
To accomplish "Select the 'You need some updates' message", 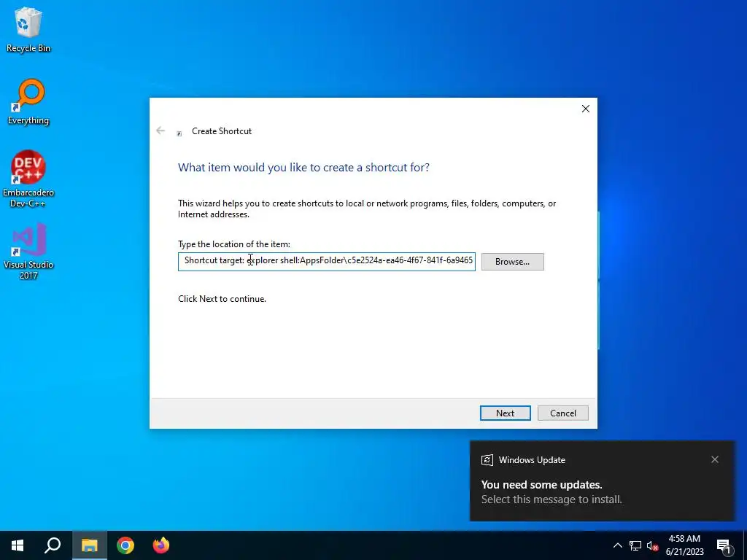I will pyautogui.click(x=542, y=485).
